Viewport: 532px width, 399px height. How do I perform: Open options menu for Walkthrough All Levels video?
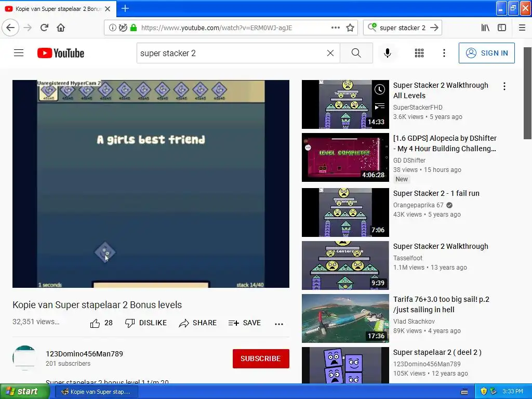[504, 87]
